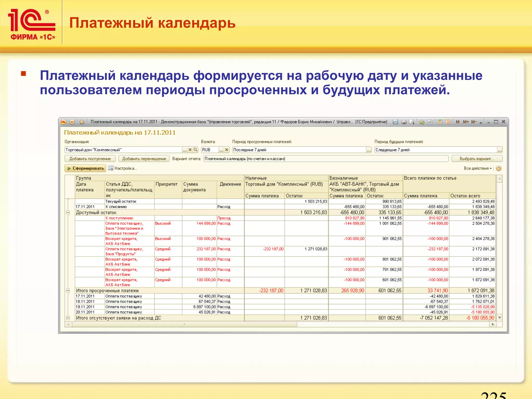Click the Save floppy disk icon

tap(395, 122)
